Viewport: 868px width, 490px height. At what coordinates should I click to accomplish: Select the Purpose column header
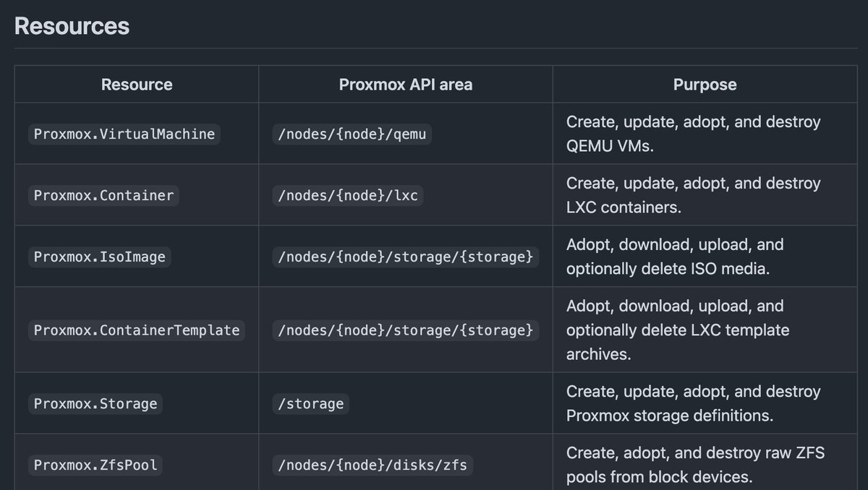(705, 85)
